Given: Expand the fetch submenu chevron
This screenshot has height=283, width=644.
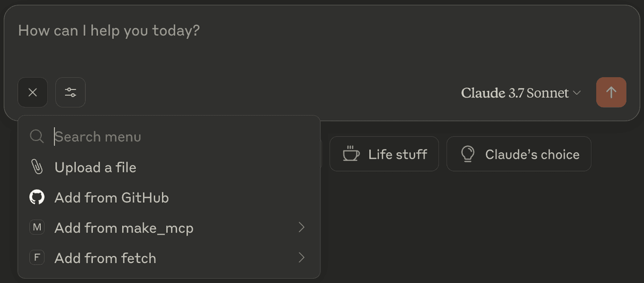Looking at the screenshot, I should click(302, 258).
